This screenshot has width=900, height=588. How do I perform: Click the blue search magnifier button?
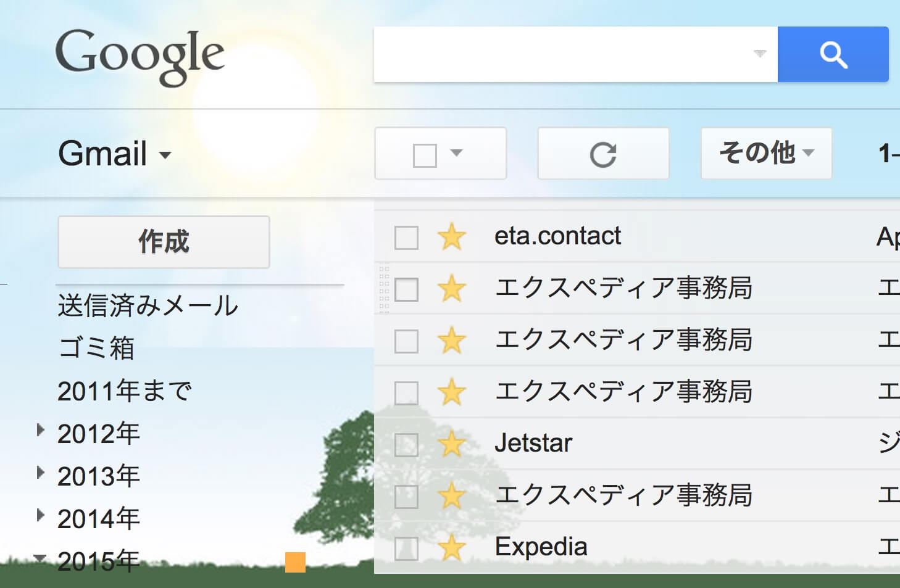(x=833, y=54)
